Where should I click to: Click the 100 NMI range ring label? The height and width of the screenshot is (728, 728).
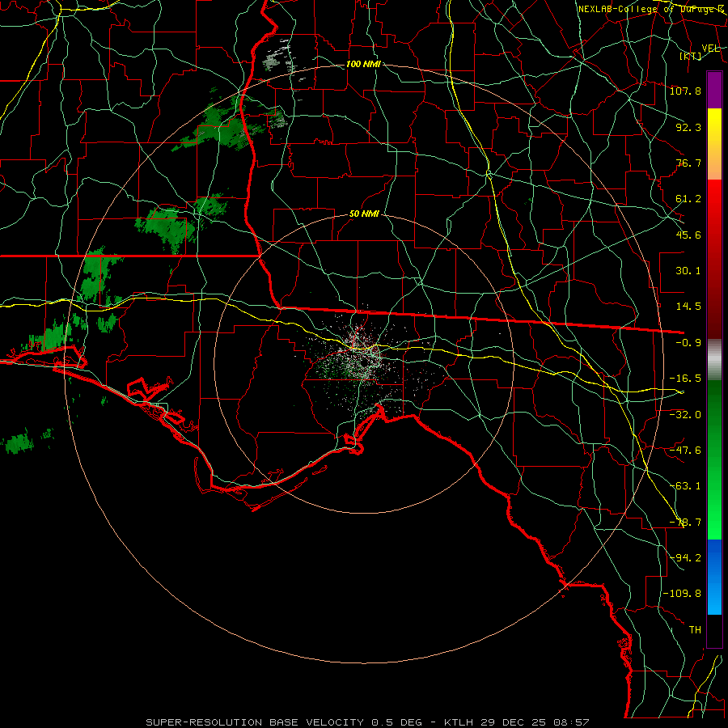click(363, 64)
